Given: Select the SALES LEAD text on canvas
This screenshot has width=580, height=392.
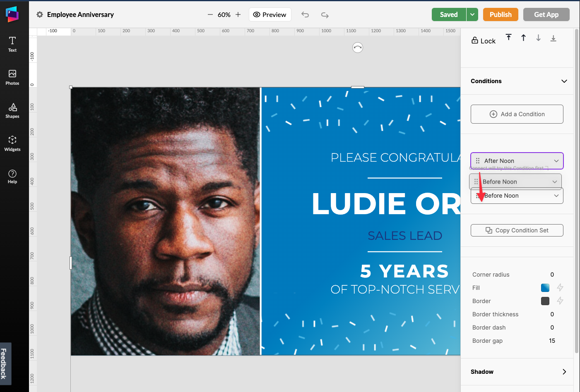Looking at the screenshot, I should [x=405, y=236].
